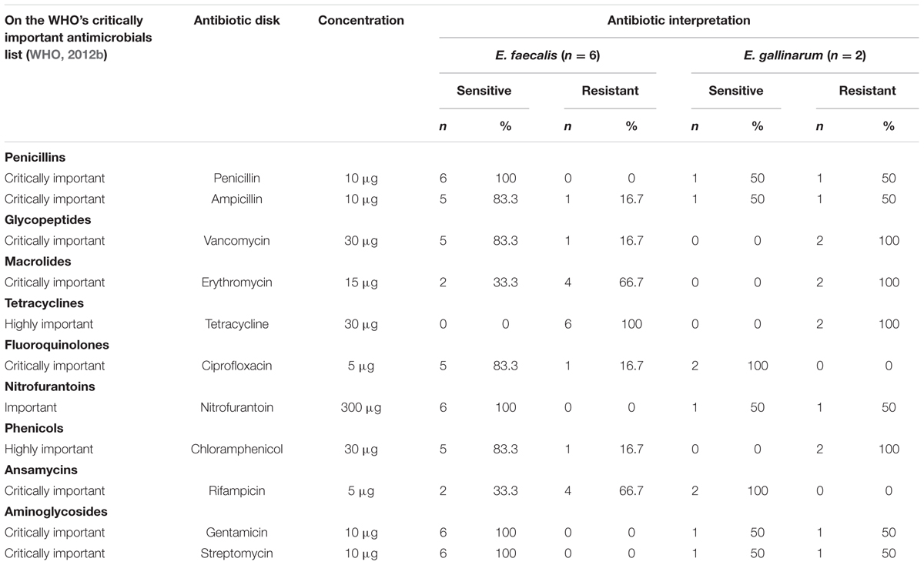Screen dimensions: 924x565
Task: Select the Vancomycin antibiotic disk cell
Action: [237, 241]
